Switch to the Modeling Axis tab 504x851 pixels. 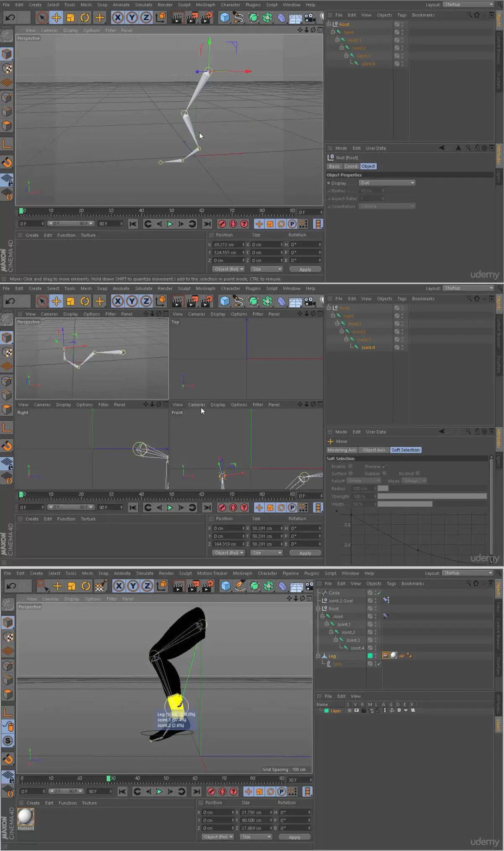coord(341,450)
